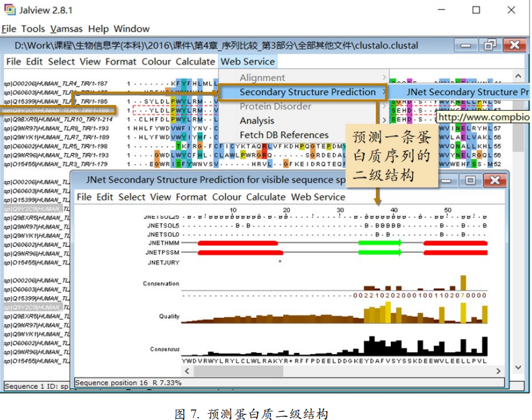Open Select menu in JNet prediction window
Viewport: 532px width, 420px height.
coord(132,197)
